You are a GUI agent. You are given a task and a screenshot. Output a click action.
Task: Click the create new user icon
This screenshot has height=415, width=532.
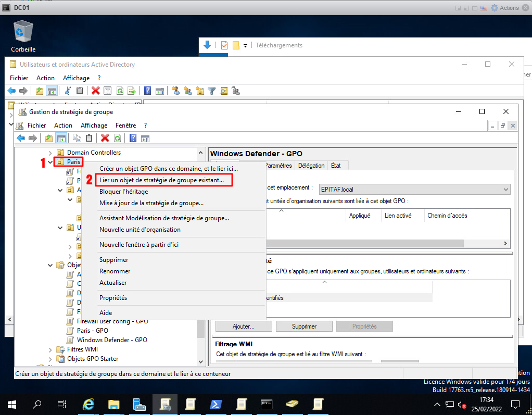click(175, 91)
